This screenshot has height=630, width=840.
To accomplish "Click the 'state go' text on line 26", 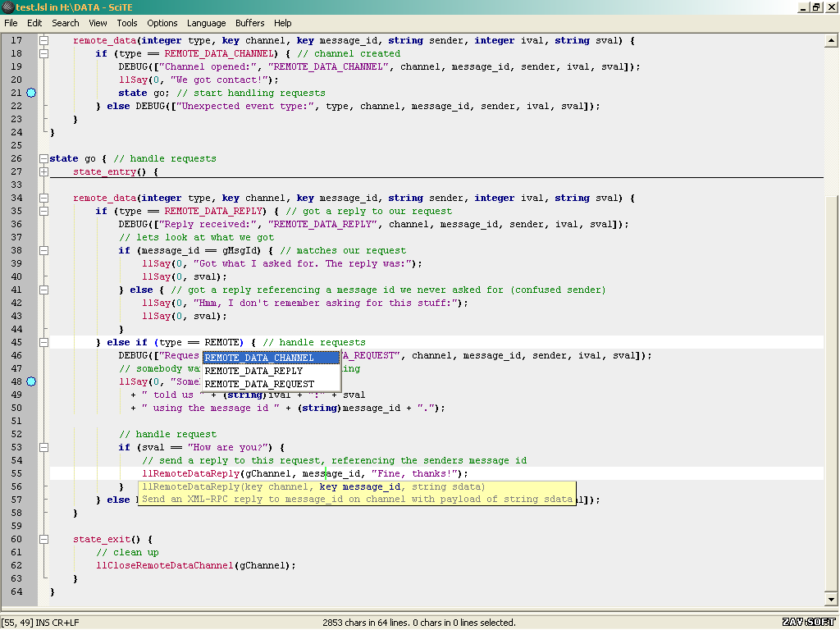I will 72,158.
